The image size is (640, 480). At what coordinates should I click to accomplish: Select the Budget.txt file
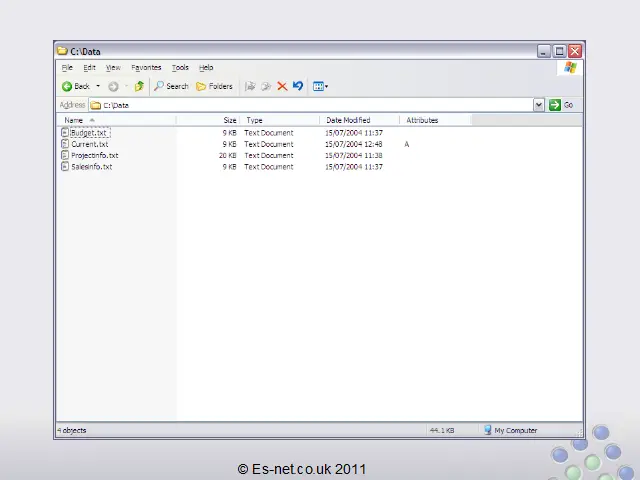88,133
